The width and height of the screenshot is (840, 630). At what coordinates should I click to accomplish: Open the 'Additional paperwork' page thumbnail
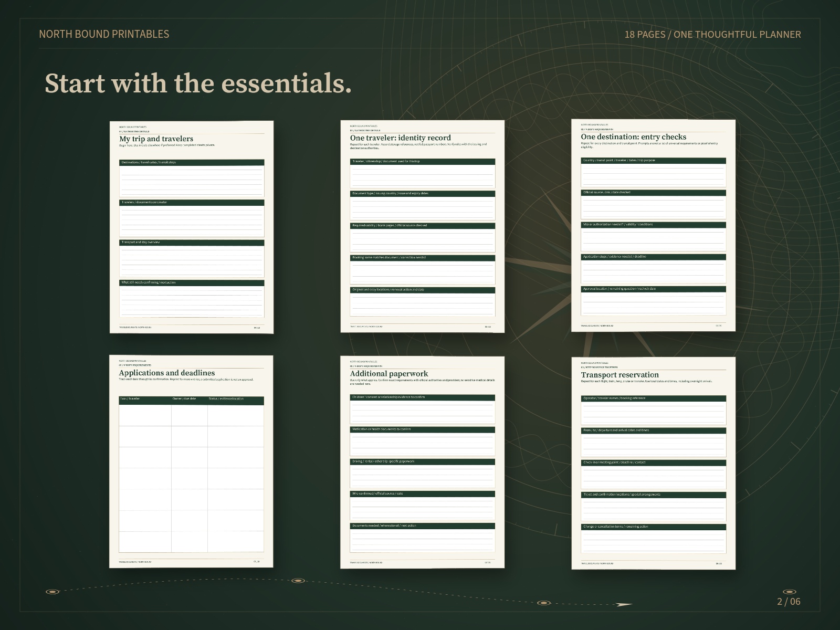pos(423,462)
